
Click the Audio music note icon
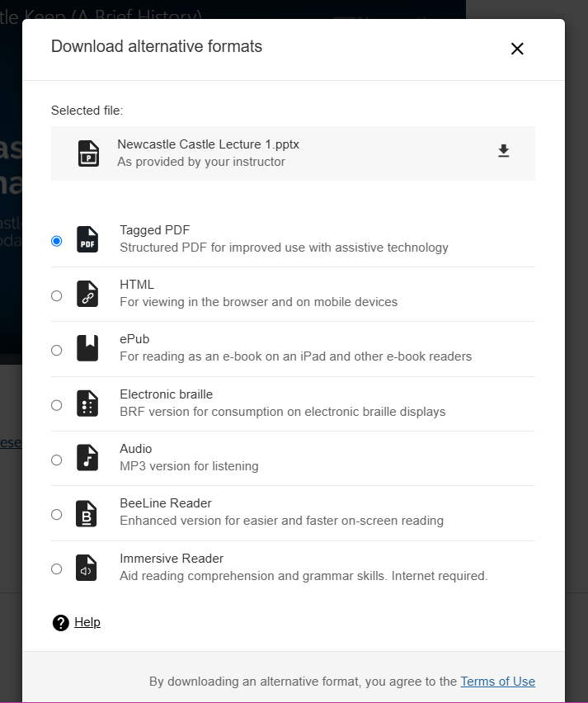(87, 458)
